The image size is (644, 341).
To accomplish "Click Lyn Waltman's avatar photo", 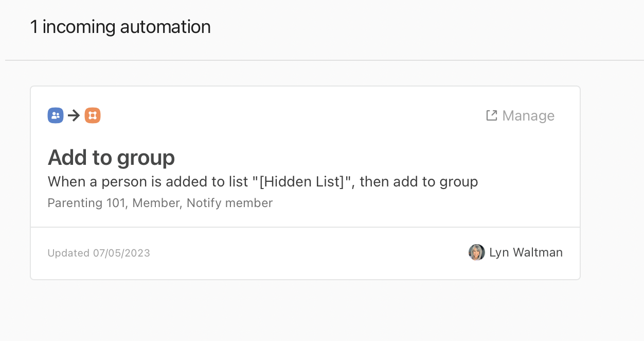I will (477, 252).
